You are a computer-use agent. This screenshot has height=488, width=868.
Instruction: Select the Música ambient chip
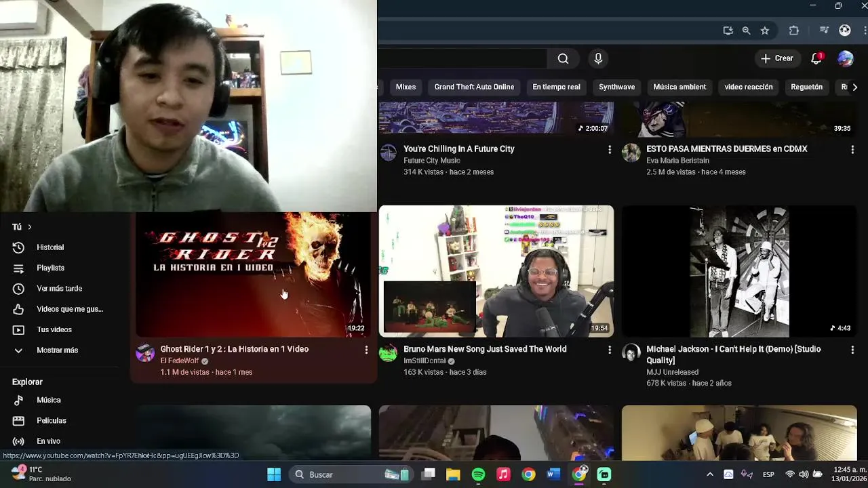pos(679,87)
